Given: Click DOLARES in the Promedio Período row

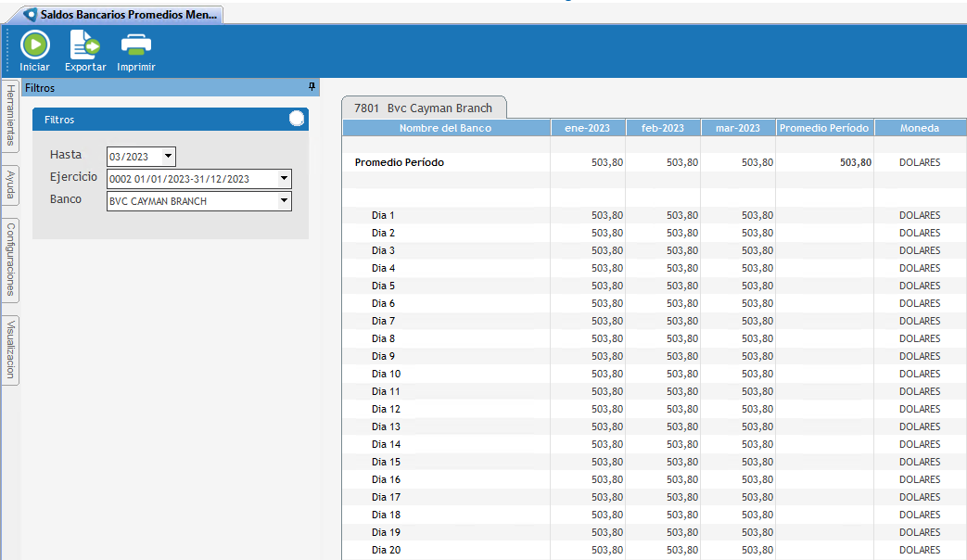Looking at the screenshot, I should (x=920, y=162).
